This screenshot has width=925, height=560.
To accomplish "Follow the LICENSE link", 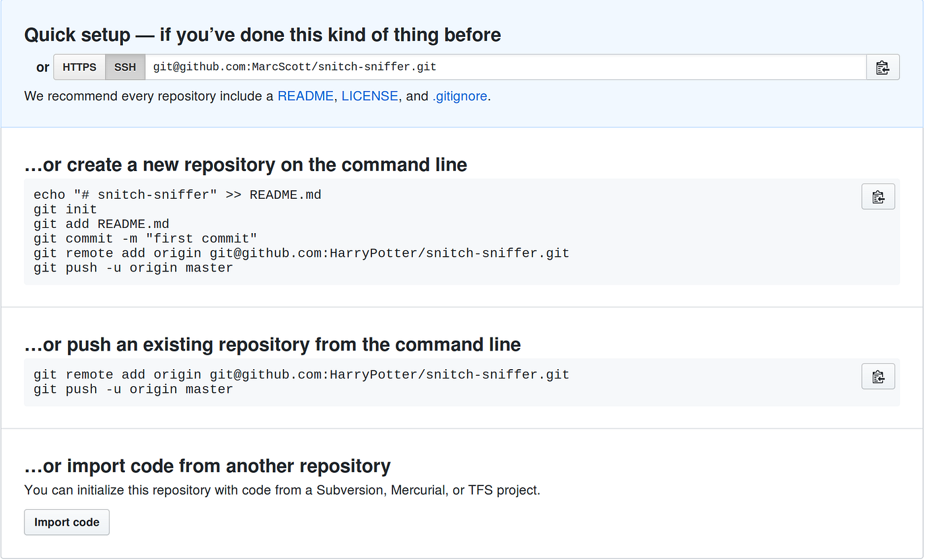I will (x=369, y=96).
